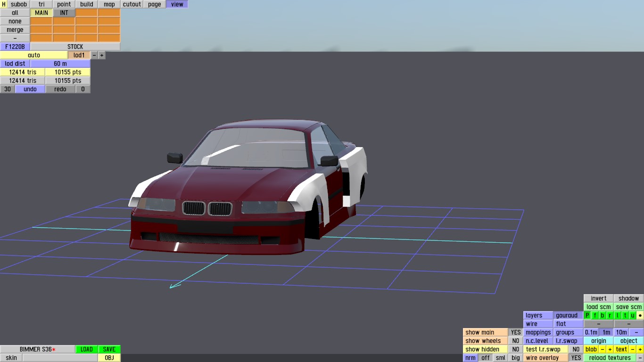This screenshot has width=644, height=362.
Task: Click the origin button
Action: (599, 341)
